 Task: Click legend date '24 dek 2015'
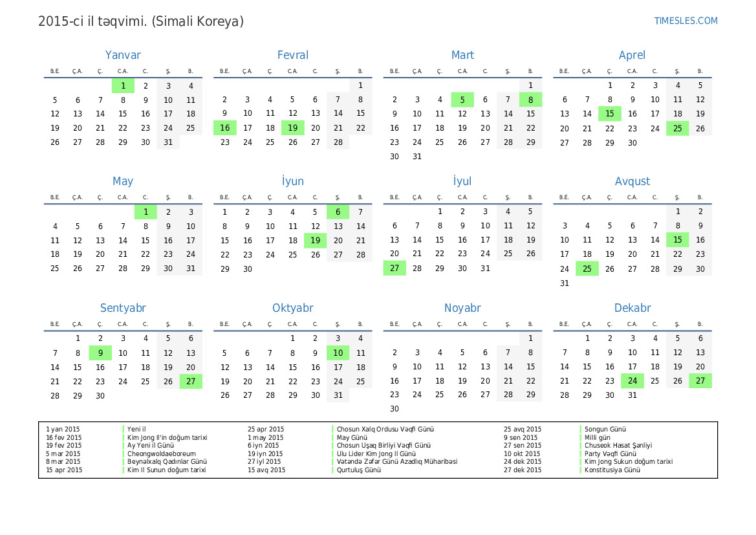[523, 462]
